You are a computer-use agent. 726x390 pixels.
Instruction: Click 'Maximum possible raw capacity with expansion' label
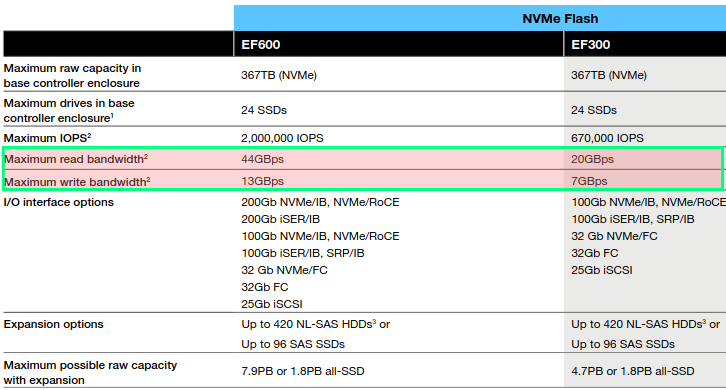(x=90, y=372)
